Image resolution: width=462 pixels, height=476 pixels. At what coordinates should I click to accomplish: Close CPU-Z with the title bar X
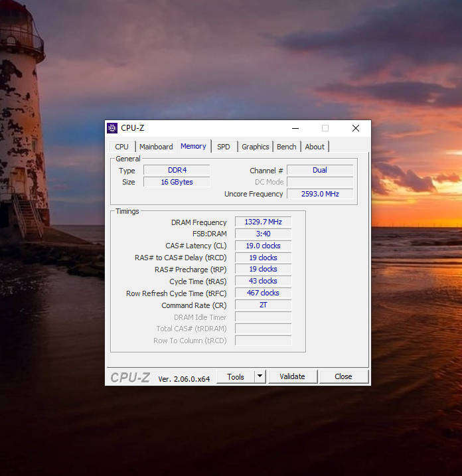pos(356,128)
